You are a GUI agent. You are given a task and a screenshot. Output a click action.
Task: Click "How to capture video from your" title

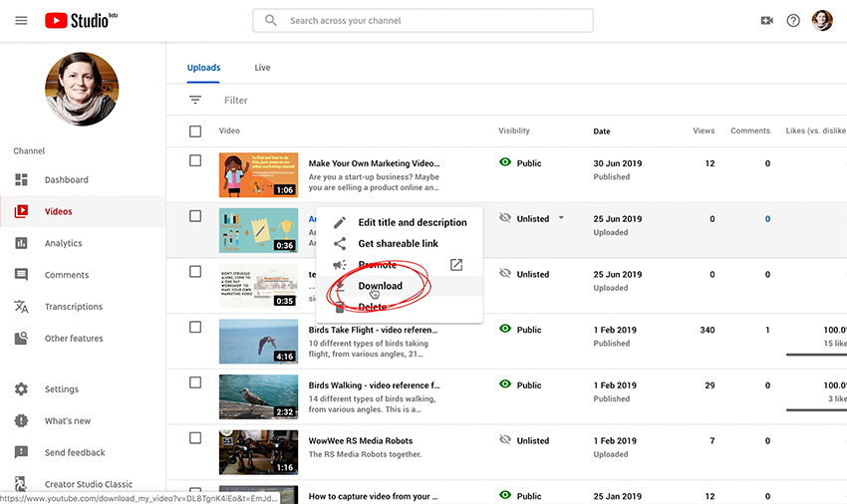point(373,496)
